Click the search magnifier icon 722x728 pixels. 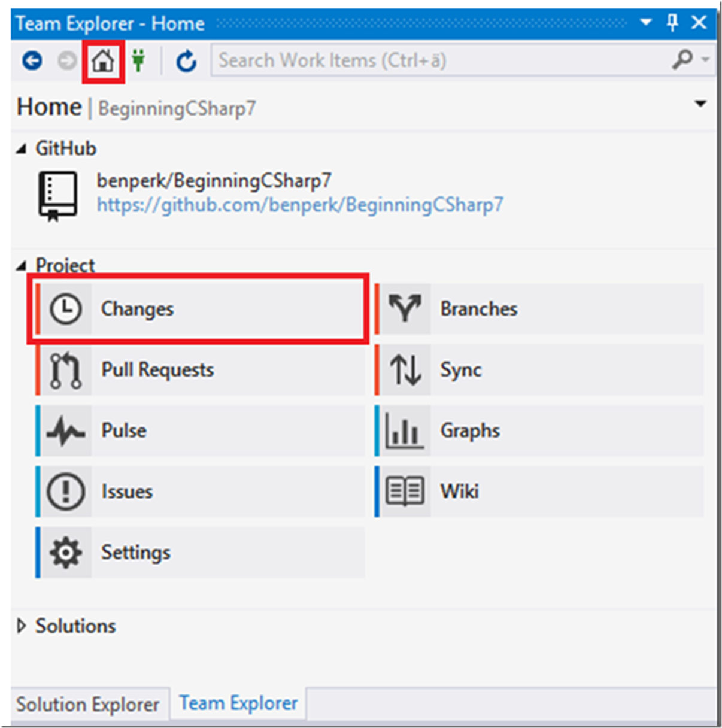point(682,60)
